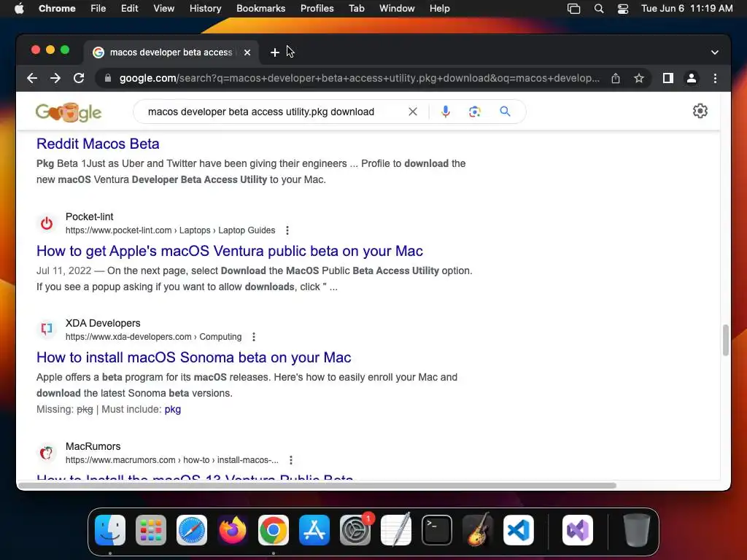This screenshot has height=560, width=747.
Task: Open the File menu
Action: point(98,9)
